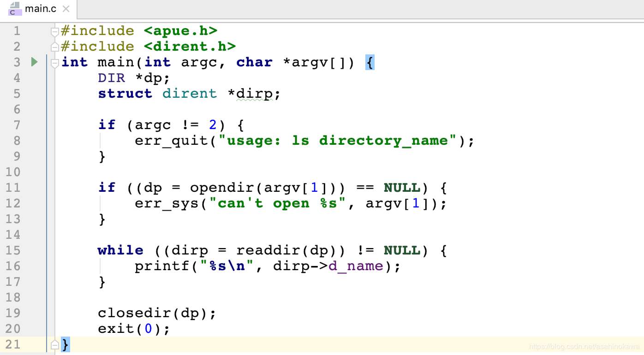This screenshot has height=355, width=644.
Task: Click the green run gutter arrow beside main
Action: 35,62
